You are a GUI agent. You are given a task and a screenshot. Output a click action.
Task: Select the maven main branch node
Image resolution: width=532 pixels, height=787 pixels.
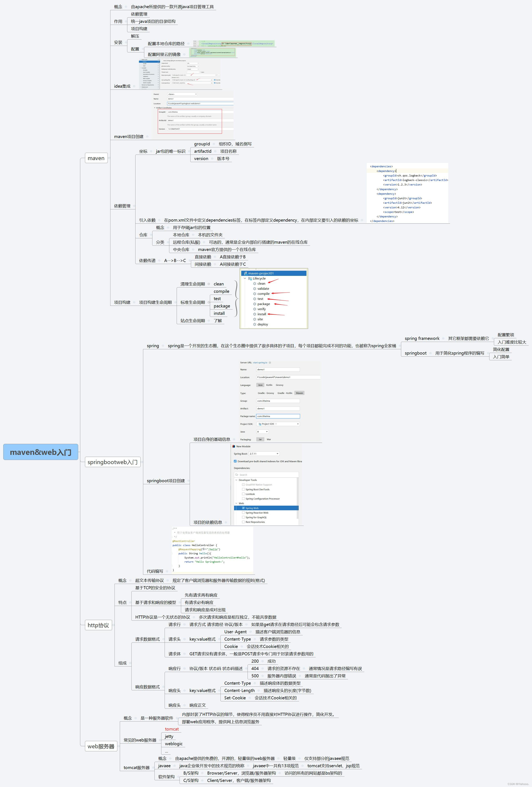click(x=96, y=158)
